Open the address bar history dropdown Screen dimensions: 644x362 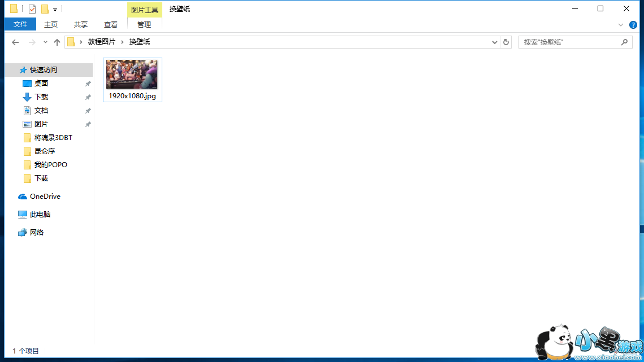pos(495,42)
